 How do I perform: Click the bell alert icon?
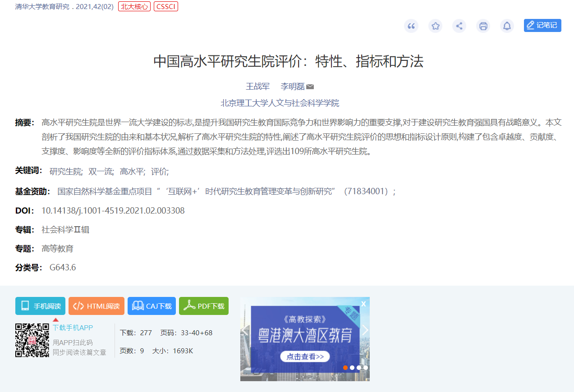coord(507,26)
